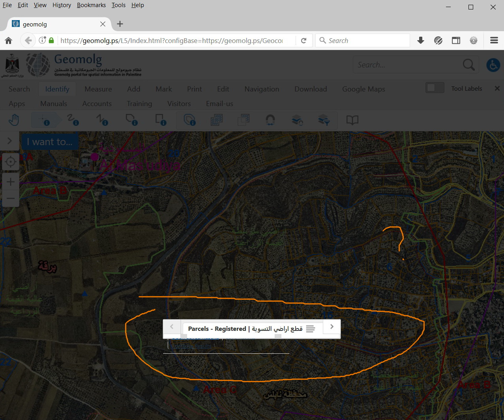504x420 pixels.
Task: Open the results panel list menu icon
Action: click(x=311, y=329)
